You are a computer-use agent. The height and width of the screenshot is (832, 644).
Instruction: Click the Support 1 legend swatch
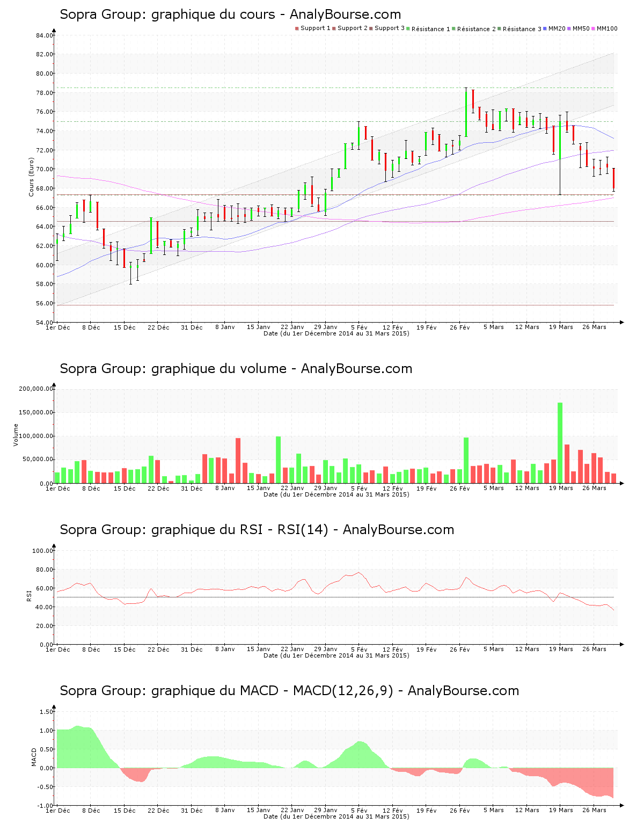(x=297, y=28)
